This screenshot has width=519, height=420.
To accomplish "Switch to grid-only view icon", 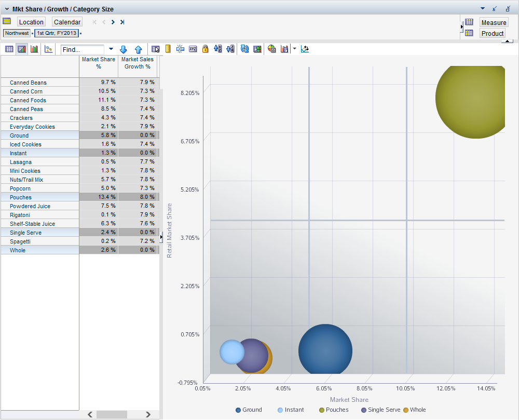I will [x=9, y=49].
